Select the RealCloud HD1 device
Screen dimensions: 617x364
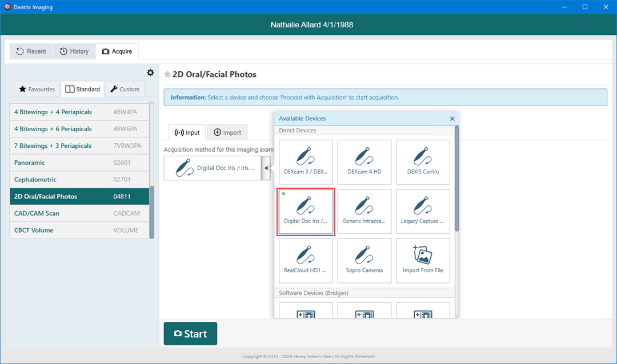coord(306,261)
